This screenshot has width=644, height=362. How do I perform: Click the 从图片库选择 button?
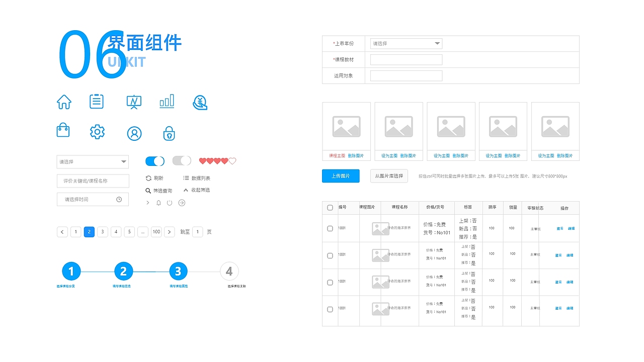(389, 176)
